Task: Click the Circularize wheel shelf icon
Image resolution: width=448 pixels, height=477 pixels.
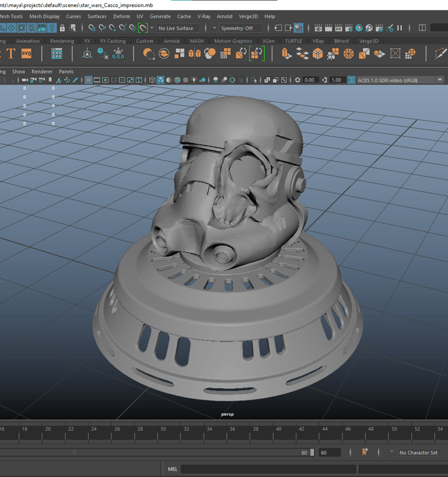Action: coord(349,54)
